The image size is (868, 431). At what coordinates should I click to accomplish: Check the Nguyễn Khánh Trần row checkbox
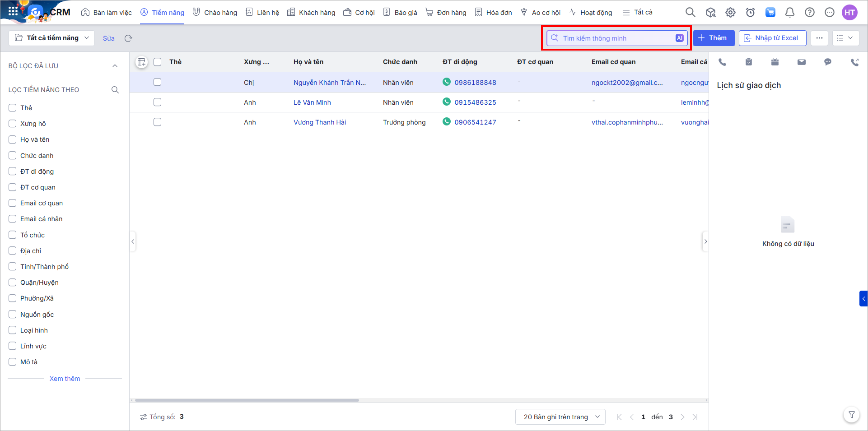point(157,82)
